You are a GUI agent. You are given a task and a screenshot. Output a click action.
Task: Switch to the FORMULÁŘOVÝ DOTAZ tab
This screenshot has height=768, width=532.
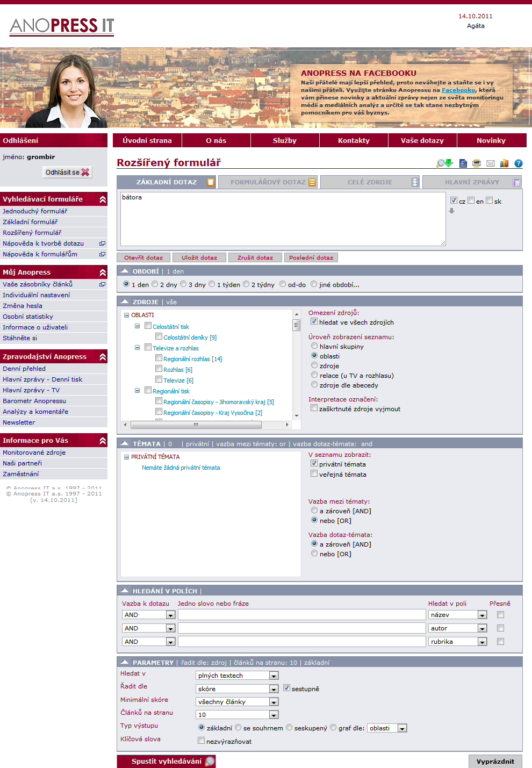tap(268, 182)
